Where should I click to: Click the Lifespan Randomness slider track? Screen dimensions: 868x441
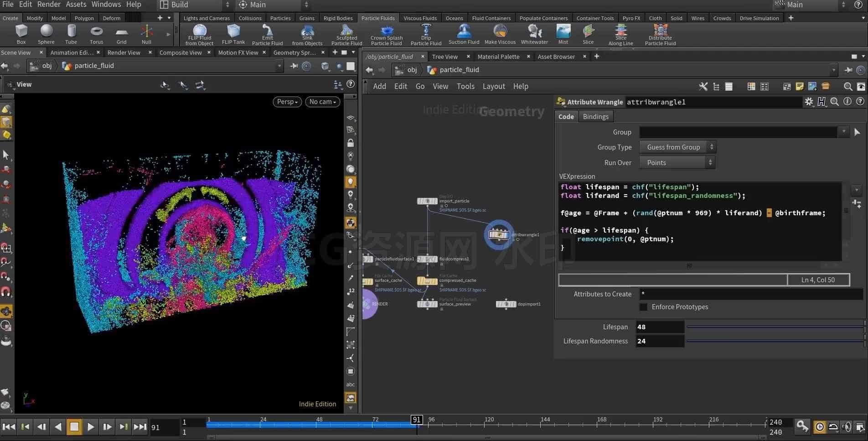coord(775,341)
